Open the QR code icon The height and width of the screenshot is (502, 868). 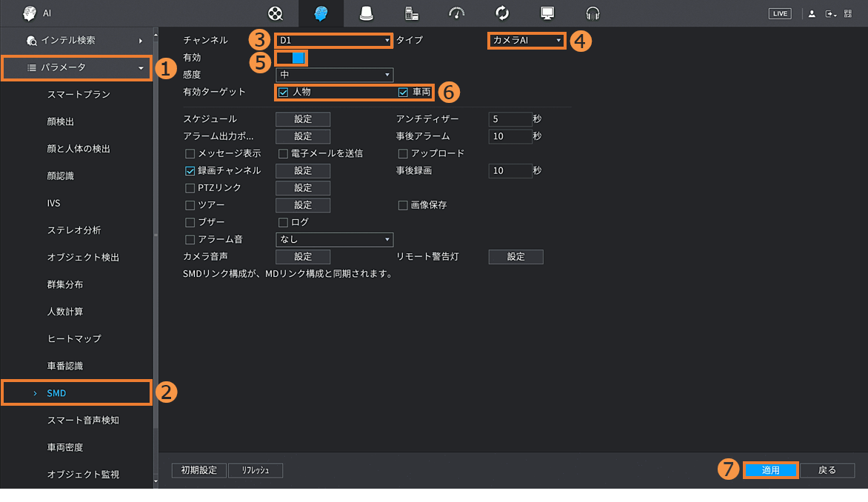pyautogui.click(x=848, y=13)
